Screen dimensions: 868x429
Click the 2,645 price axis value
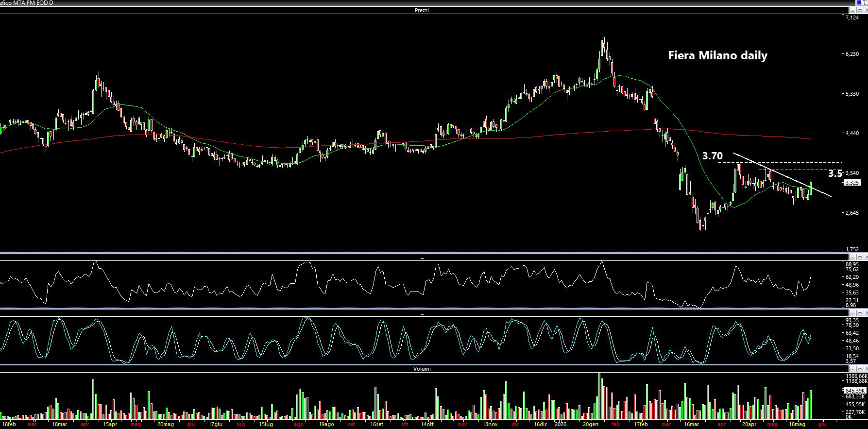(x=852, y=213)
